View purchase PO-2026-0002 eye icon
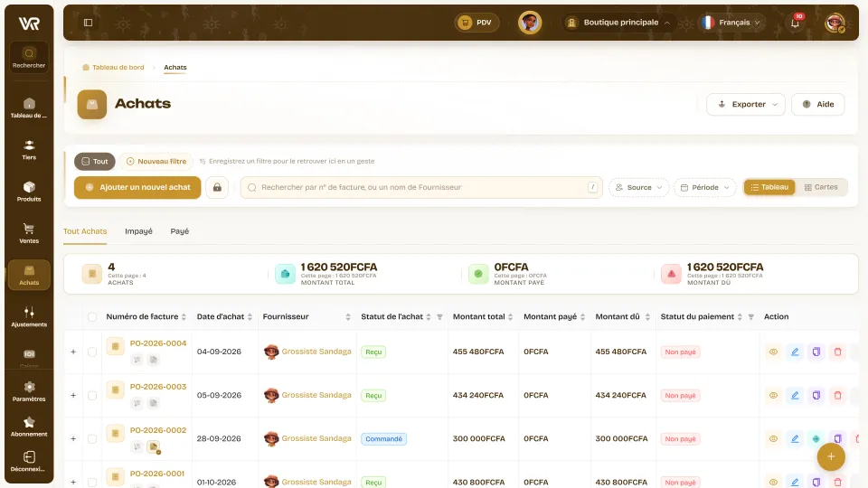The image size is (868, 488). pos(773,439)
